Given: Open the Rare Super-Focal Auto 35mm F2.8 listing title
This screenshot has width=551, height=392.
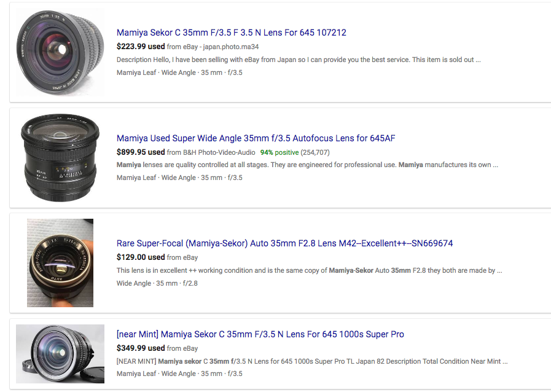Looking at the screenshot, I should [284, 243].
